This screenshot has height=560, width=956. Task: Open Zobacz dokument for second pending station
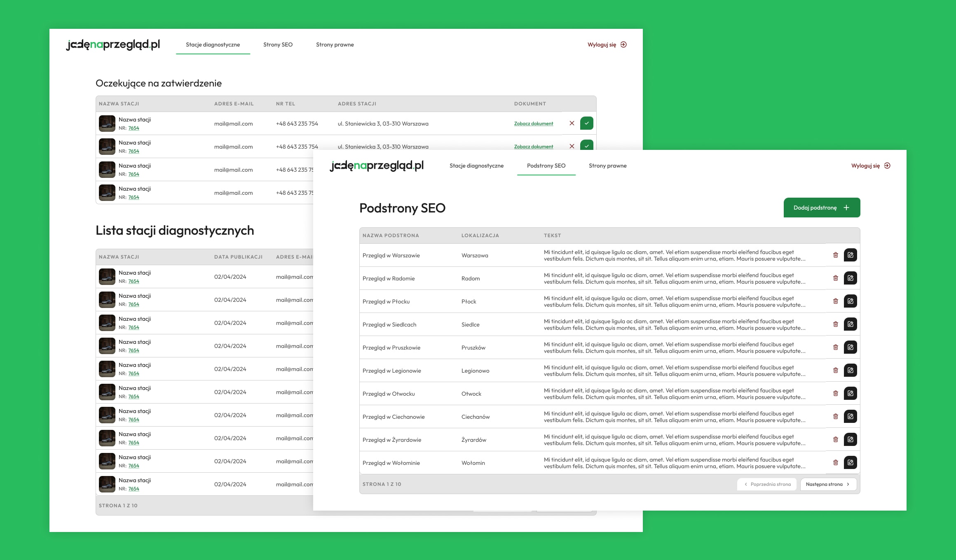[534, 147]
